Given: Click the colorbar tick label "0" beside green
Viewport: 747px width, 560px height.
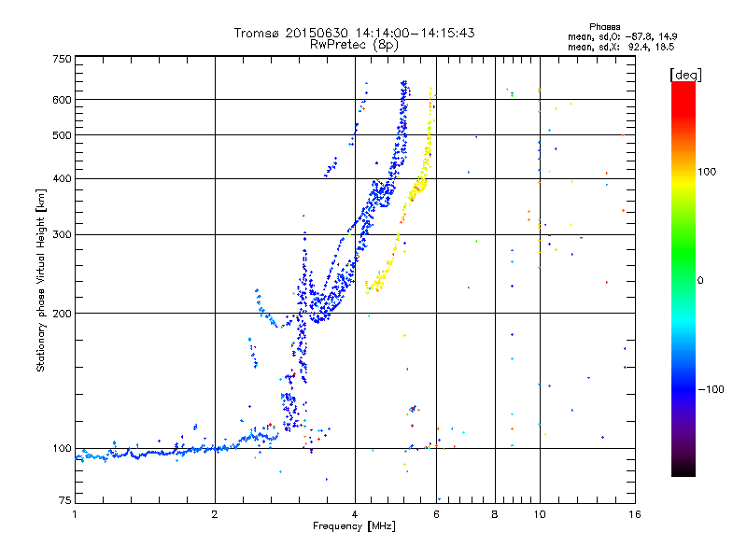Looking at the screenshot, I should (699, 281).
